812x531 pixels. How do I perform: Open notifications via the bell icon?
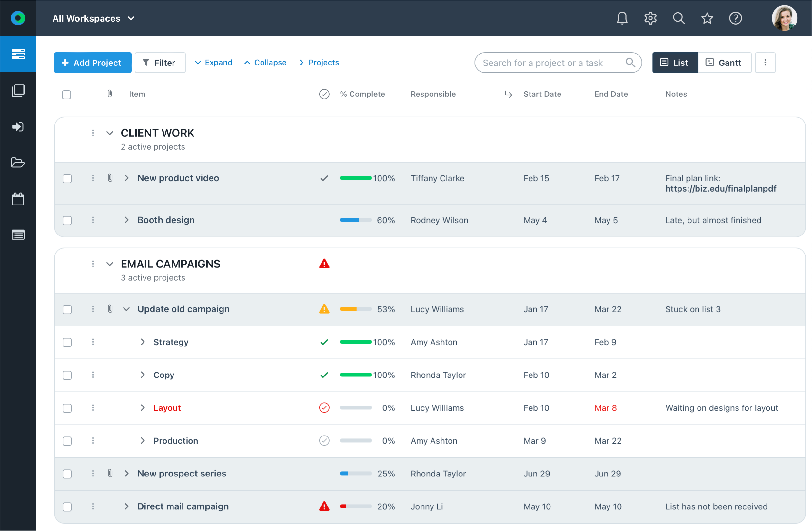click(622, 18)
